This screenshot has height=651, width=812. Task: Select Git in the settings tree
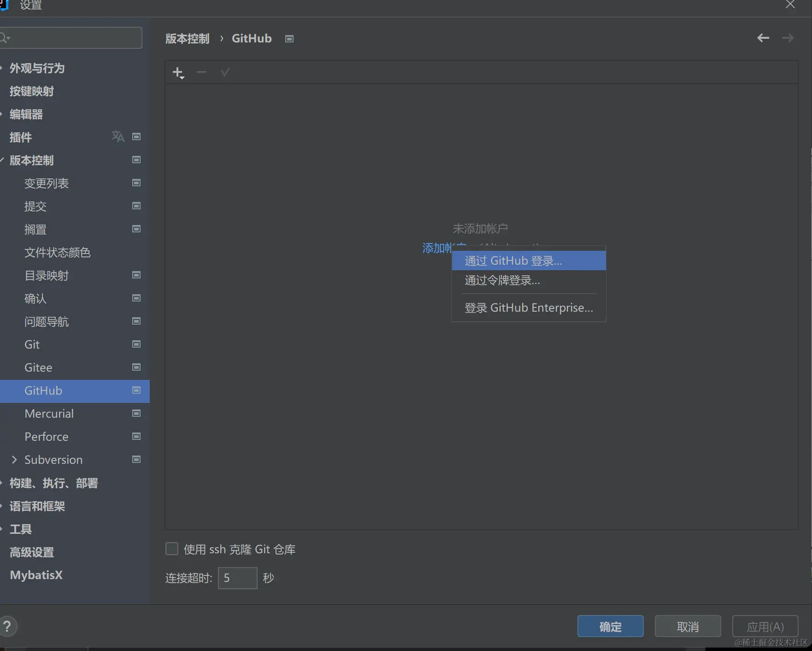click(32, 344)
